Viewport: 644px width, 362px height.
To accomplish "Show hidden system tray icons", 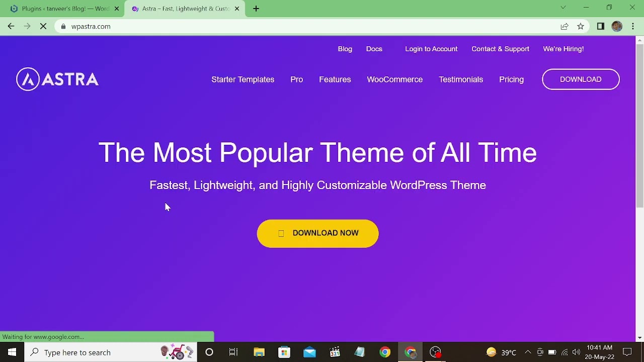I will (x=528, y=352).
